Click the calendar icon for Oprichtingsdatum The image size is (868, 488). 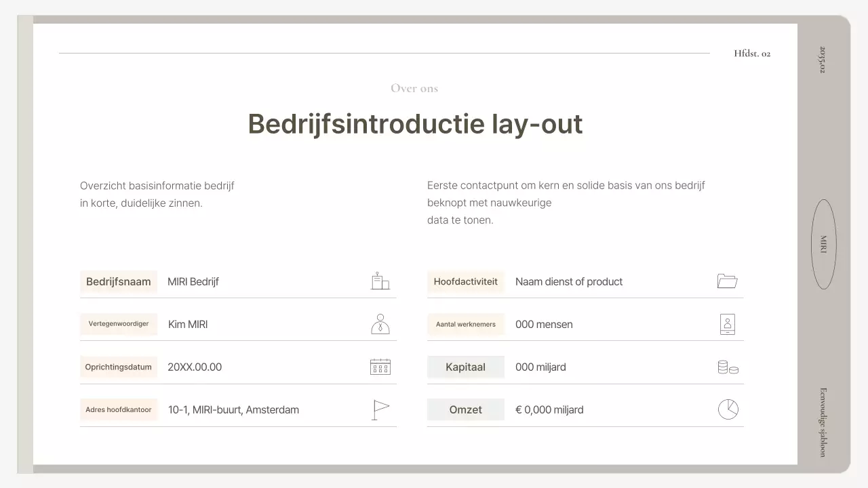click(380, 367)
